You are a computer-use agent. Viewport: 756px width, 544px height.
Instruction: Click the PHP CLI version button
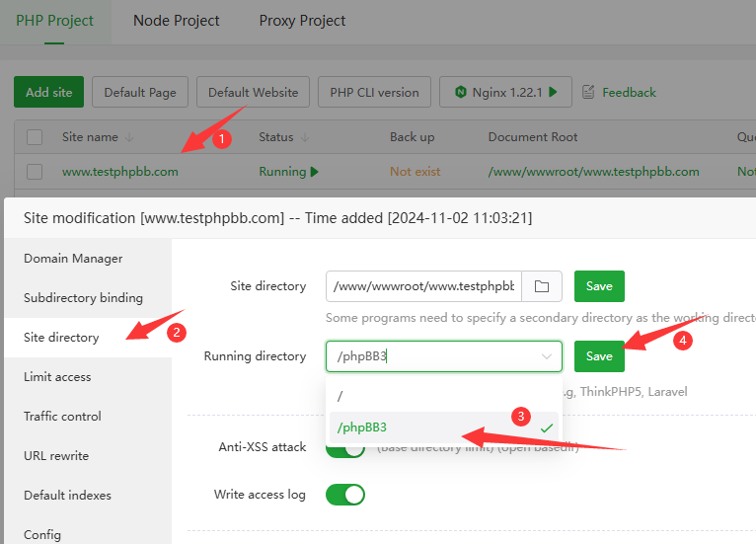point(374,92)
